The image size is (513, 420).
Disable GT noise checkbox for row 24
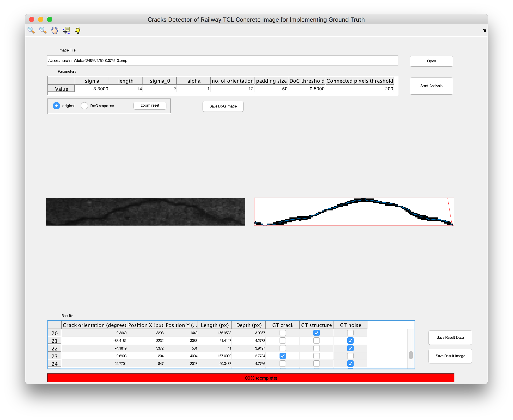pyautogui.click(x=350, y=364)
